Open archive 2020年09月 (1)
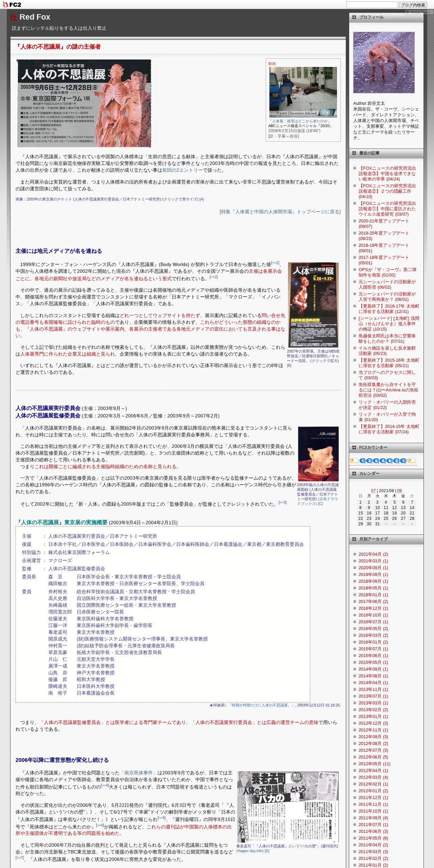Image resolution: width=434 pixels, height=868 pixels. (373, 568)
